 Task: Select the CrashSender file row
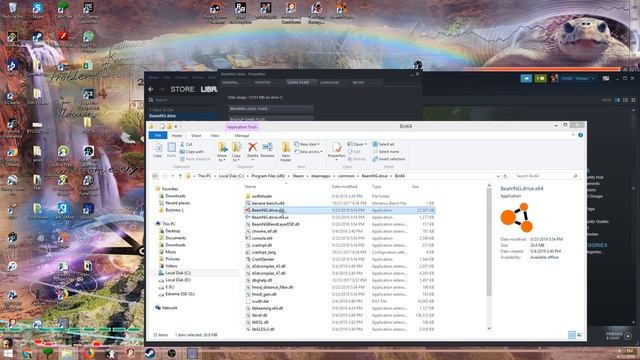(340, 259)
